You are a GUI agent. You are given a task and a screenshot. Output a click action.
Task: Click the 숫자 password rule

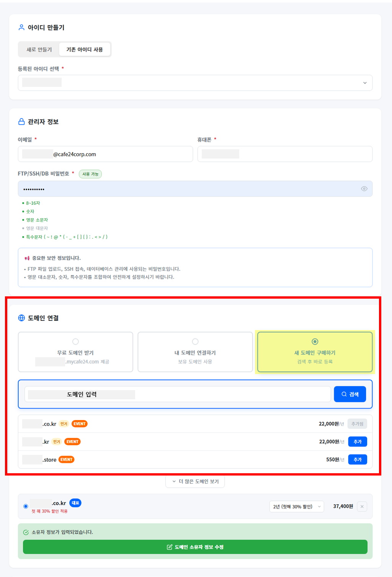pyautogui.click(x=30, y=211)
